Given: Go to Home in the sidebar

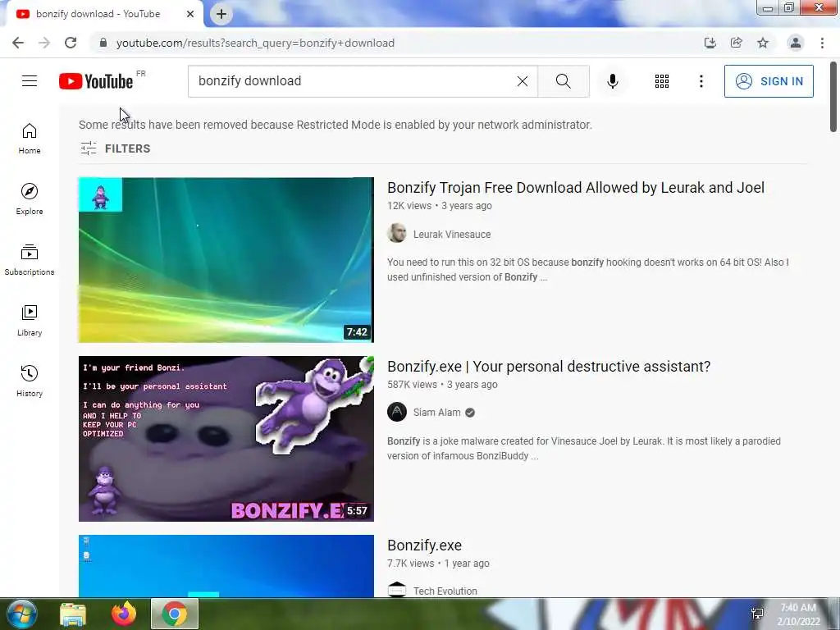Looking at the screenshot, I should (x=30, y=139).
